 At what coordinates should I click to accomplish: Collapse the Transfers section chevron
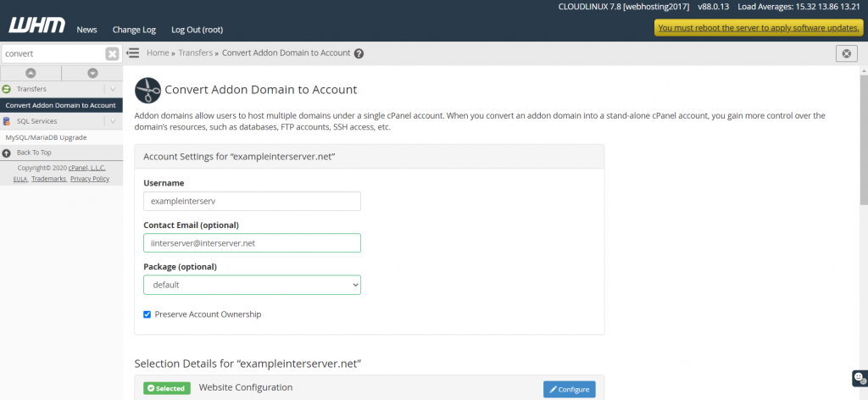coord(113,89)
